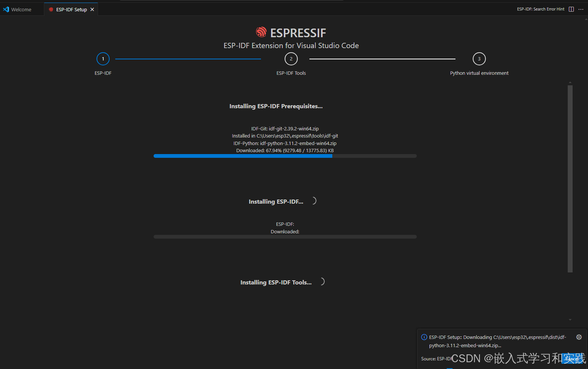Click the Espressif logo icon
This screenshot has height=369, width=588.
(261, 32)
